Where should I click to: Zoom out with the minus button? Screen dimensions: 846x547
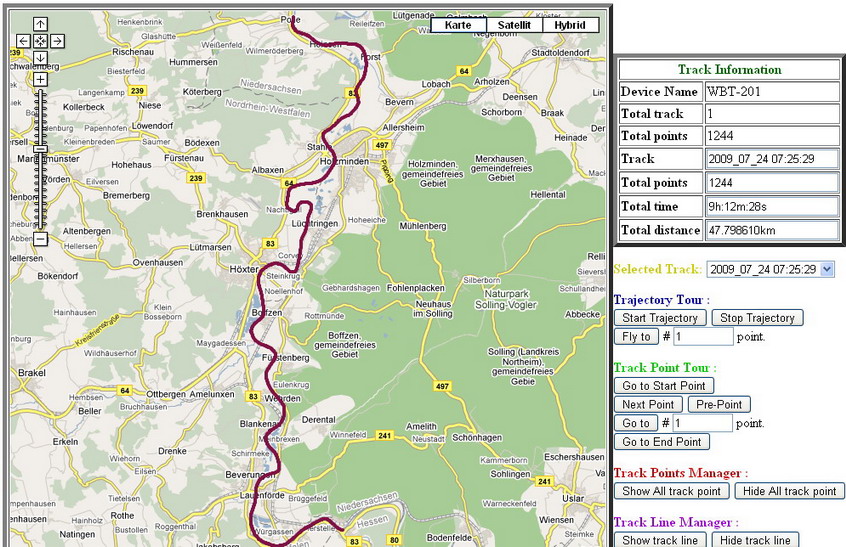pos(40,239)
